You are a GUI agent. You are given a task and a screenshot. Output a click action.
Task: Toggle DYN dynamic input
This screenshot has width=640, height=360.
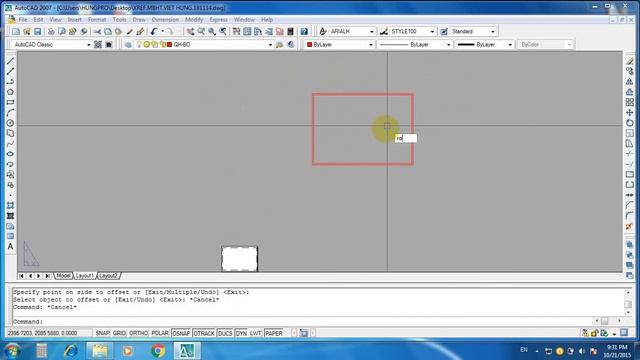coord(241,333)
